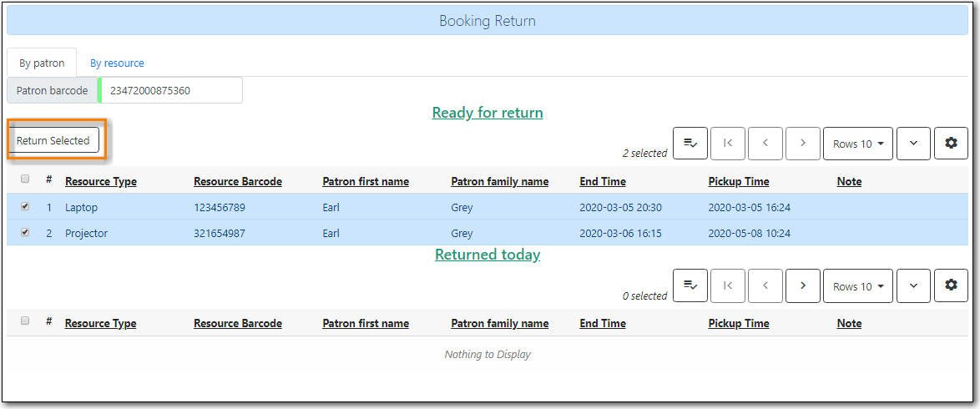980x409 pixels.
Task: Uncheck the Projector row checkbox
Action: [x=25, y=232]
